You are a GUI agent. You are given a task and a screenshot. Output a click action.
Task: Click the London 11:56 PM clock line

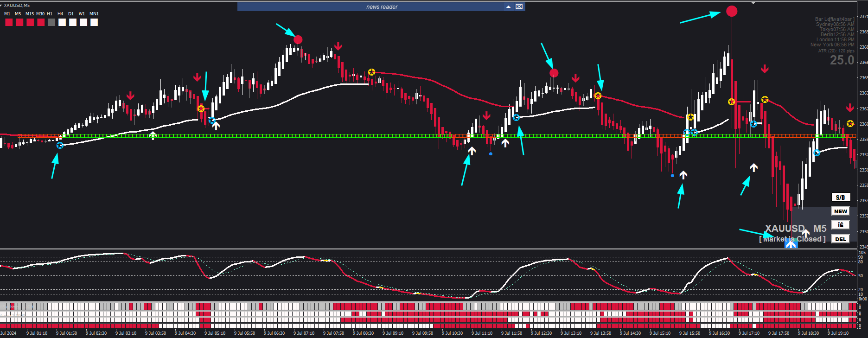(836, 39)
